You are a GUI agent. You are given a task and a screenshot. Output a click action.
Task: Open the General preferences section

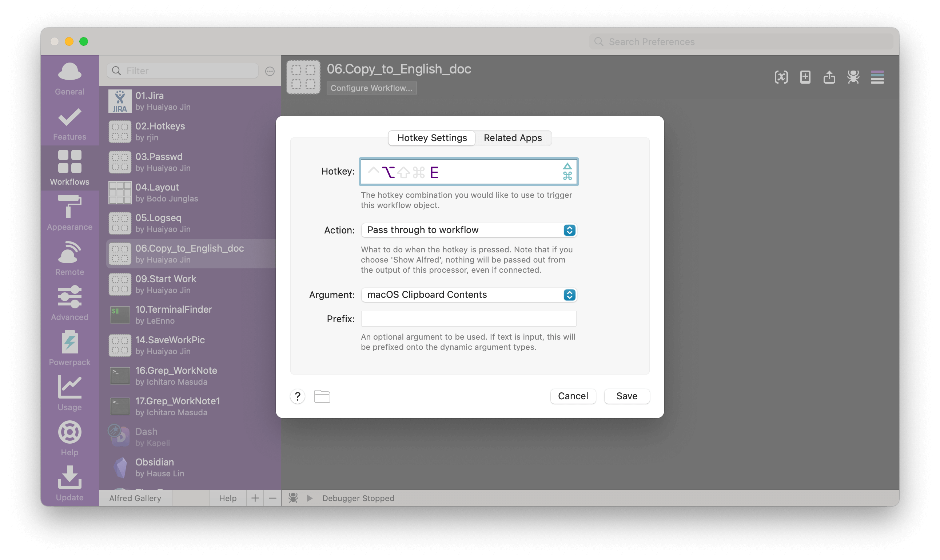[x=69, y=78]
